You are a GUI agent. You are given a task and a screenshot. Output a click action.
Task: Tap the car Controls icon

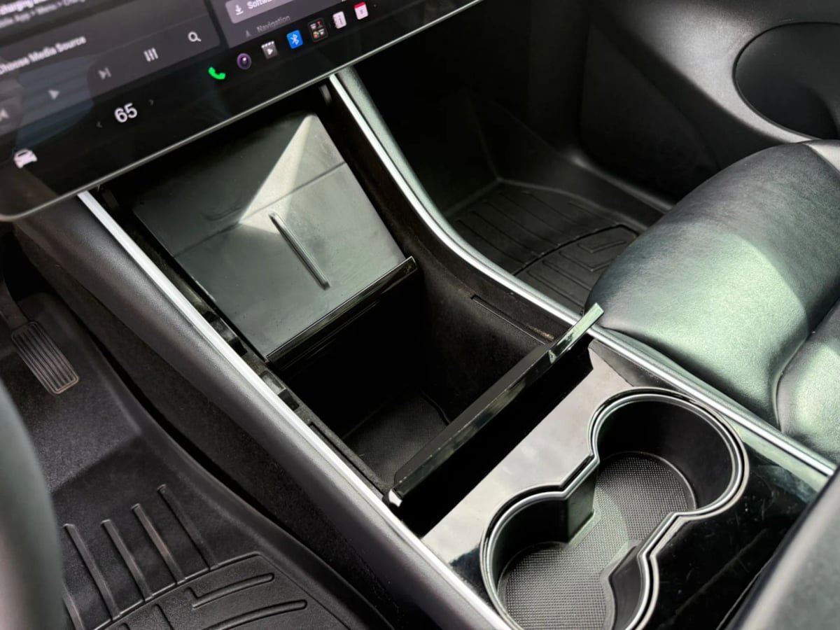click(x=25, y=157)
